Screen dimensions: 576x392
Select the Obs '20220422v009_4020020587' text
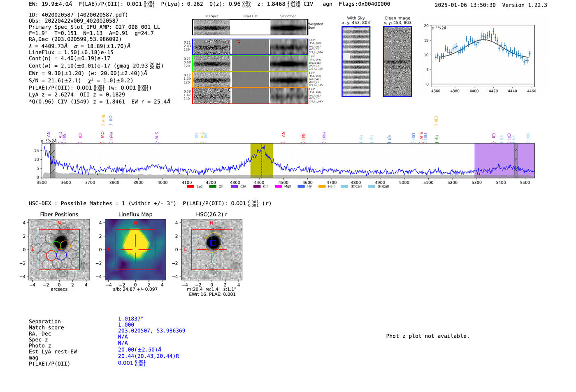click(x=74, y=21)
